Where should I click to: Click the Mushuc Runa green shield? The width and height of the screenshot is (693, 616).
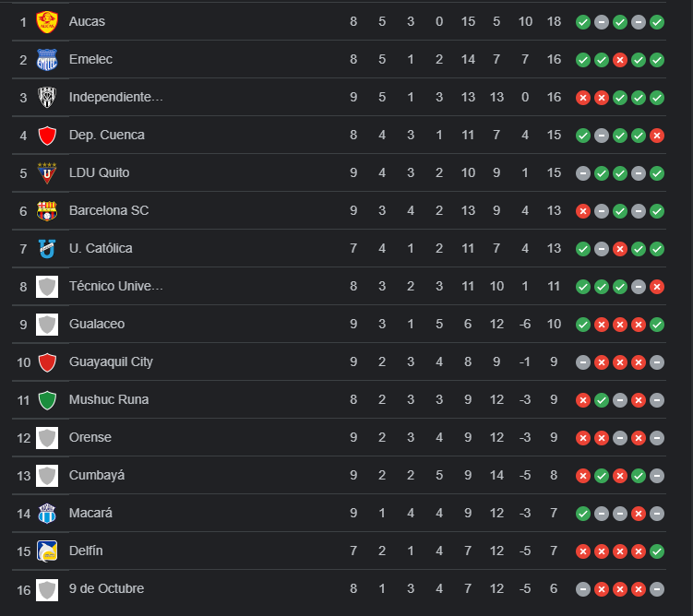(x=47, y=399)
